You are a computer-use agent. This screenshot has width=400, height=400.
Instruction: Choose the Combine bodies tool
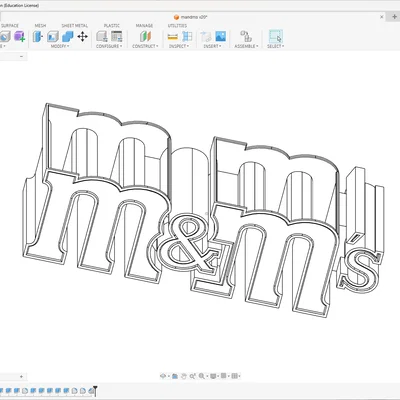68,36
